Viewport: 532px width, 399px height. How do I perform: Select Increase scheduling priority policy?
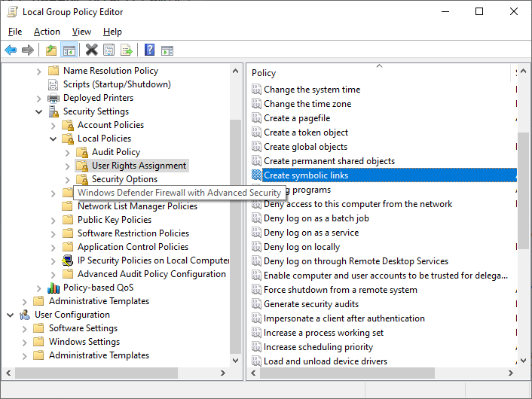[318, 347]
